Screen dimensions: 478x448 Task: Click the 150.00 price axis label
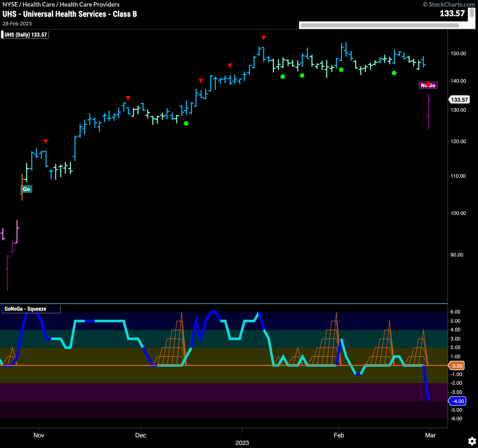point(458,53)
